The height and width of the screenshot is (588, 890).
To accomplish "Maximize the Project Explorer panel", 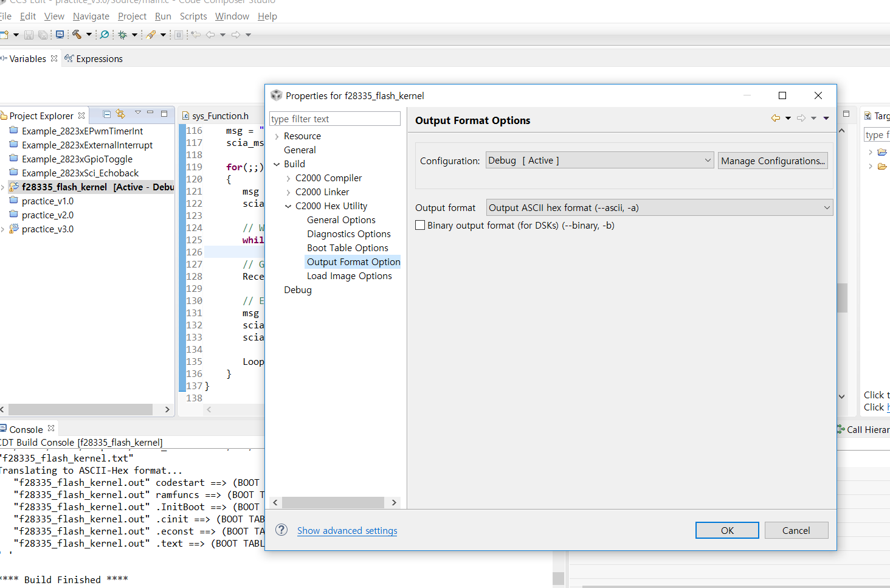I will [x=164, y=114].
